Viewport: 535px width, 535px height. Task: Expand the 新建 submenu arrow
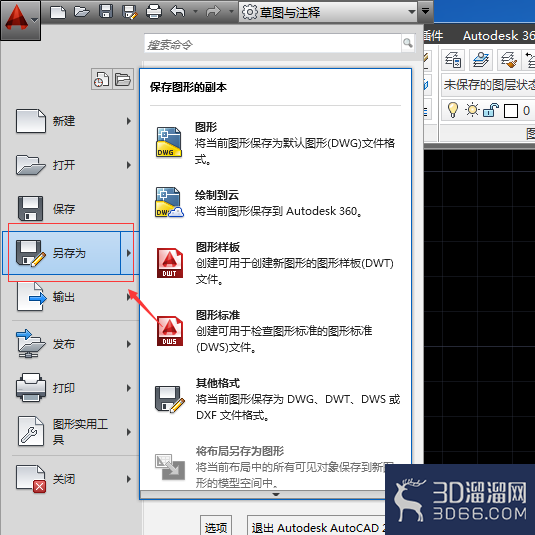(x=129, y=121)
